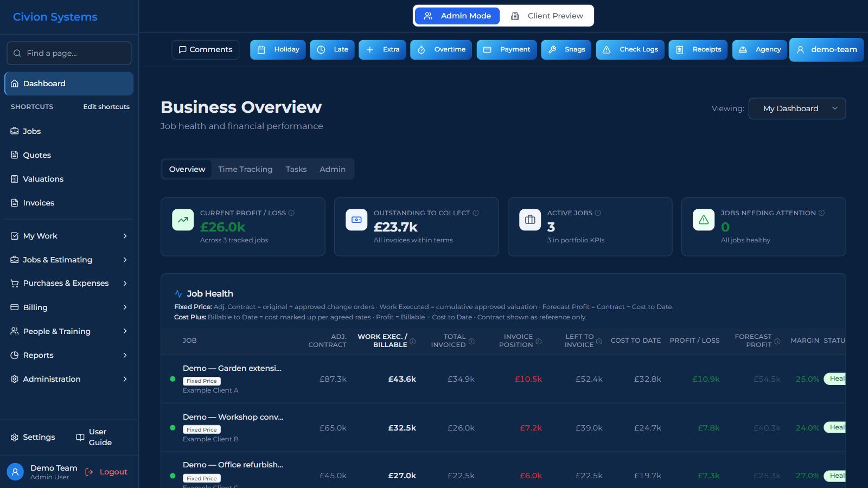
Task: Click the briefcase icon on Active Jobs card
Action: pyautogui.click(x=530, y=220)
